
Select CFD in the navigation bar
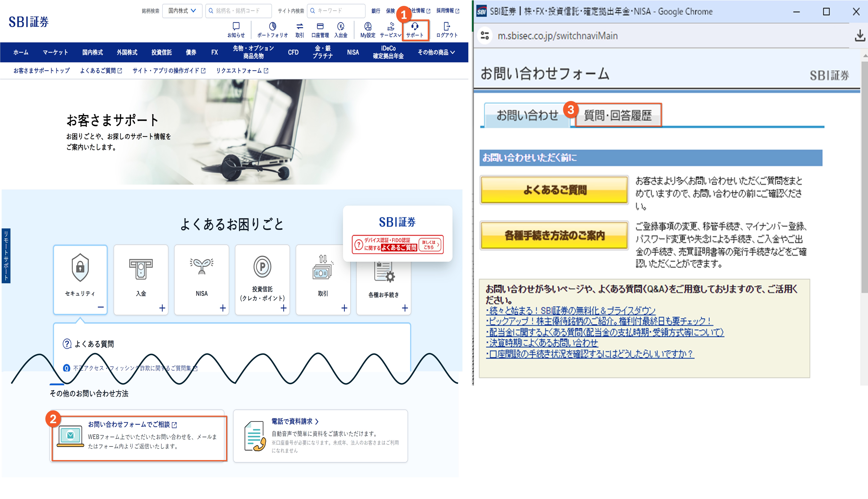tap(293, 53)
